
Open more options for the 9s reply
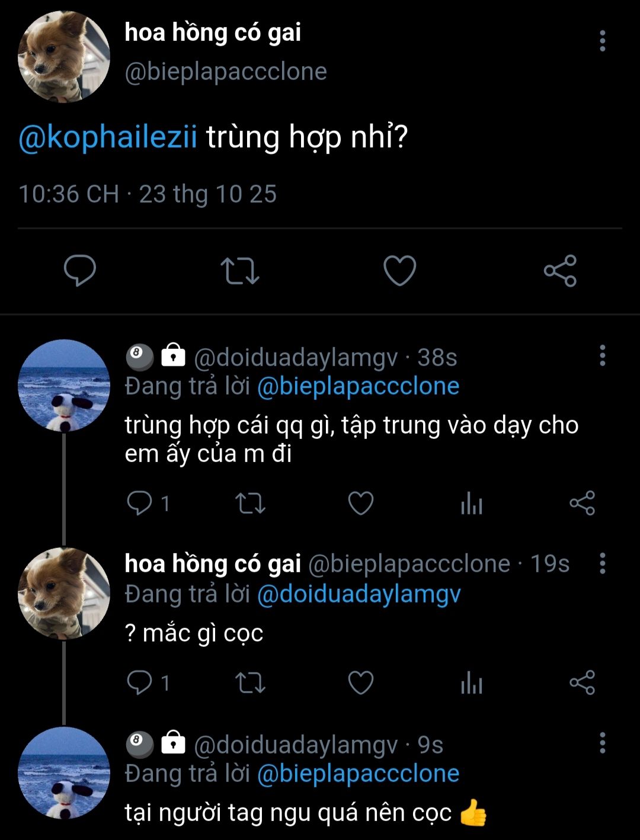point(602,743)
